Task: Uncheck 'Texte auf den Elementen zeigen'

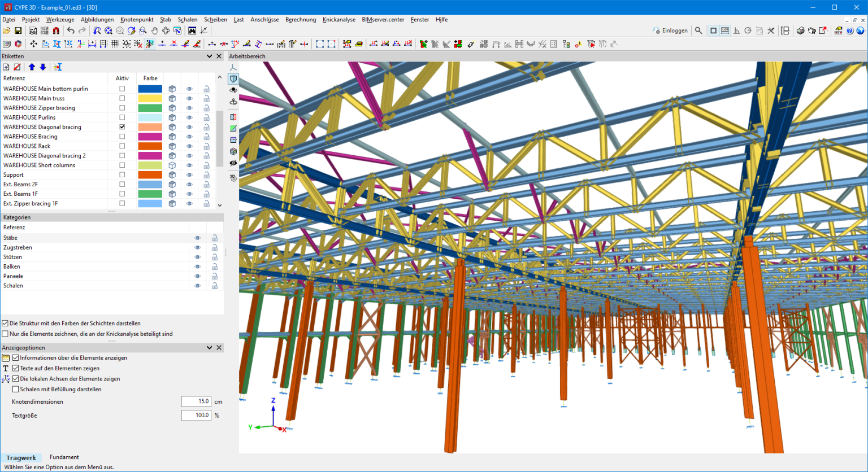Action: pos(16,368)
